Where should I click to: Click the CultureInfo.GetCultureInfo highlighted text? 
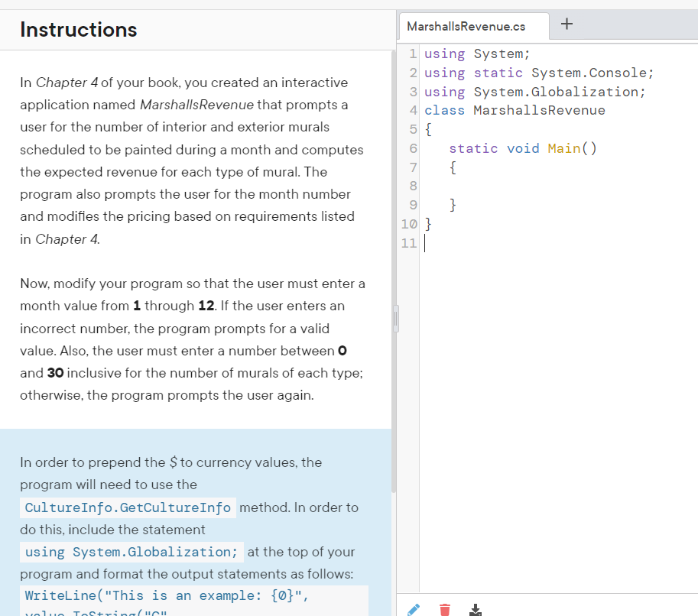click(x=127, y=507)
